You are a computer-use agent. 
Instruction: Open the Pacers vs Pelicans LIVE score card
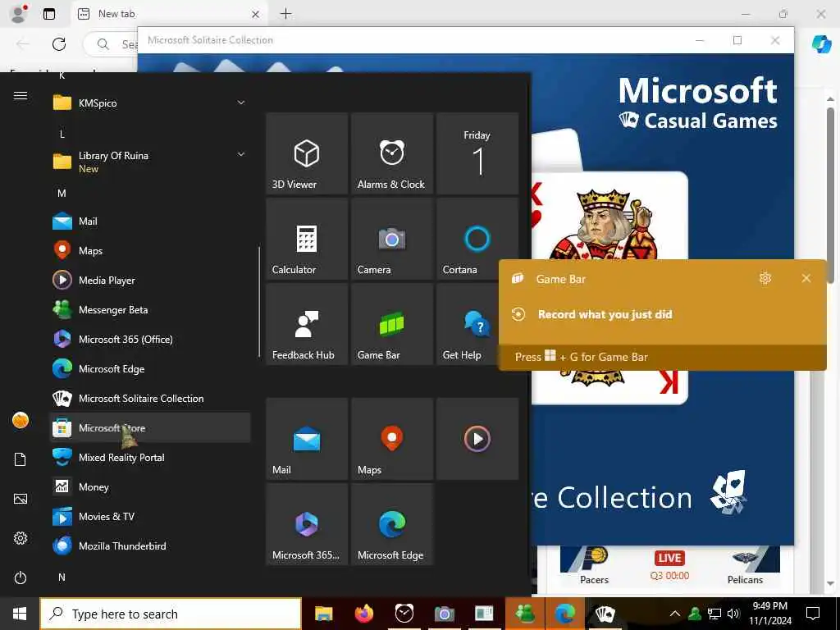click(669, 566)
